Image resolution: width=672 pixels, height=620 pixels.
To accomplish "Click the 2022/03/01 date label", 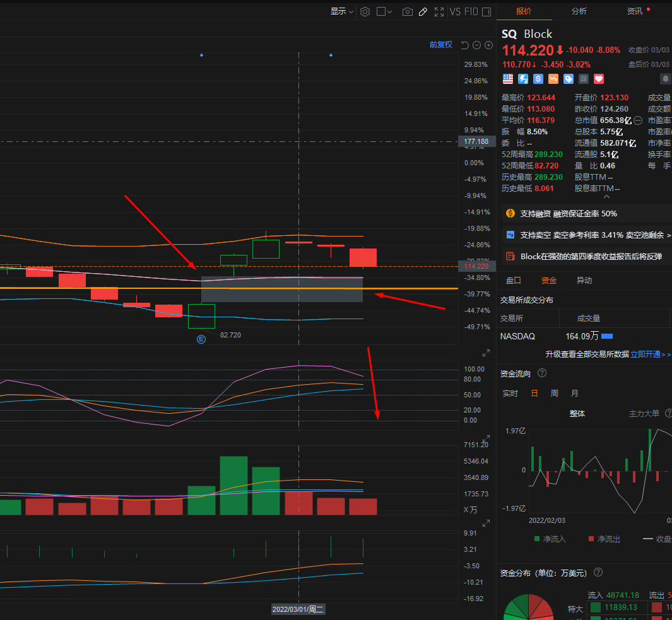I will [298, 609].
